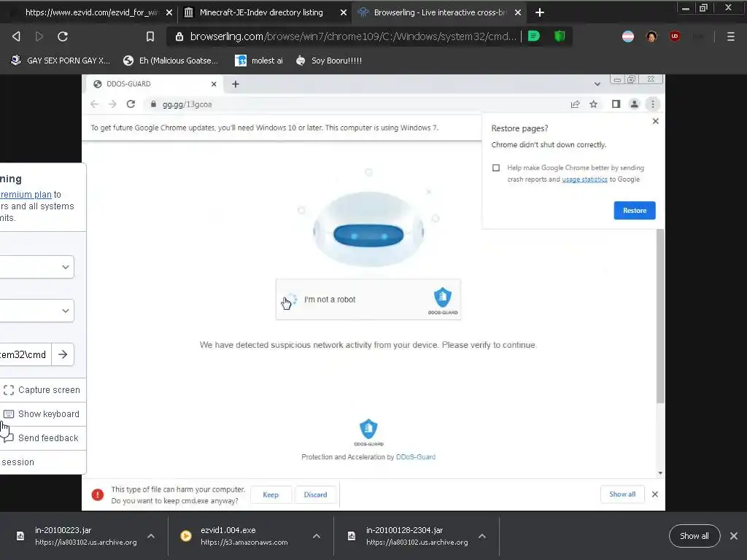Click Show all in inner Chrome download bar
This screenshot has width=747, height=560.
coord(622,494)
